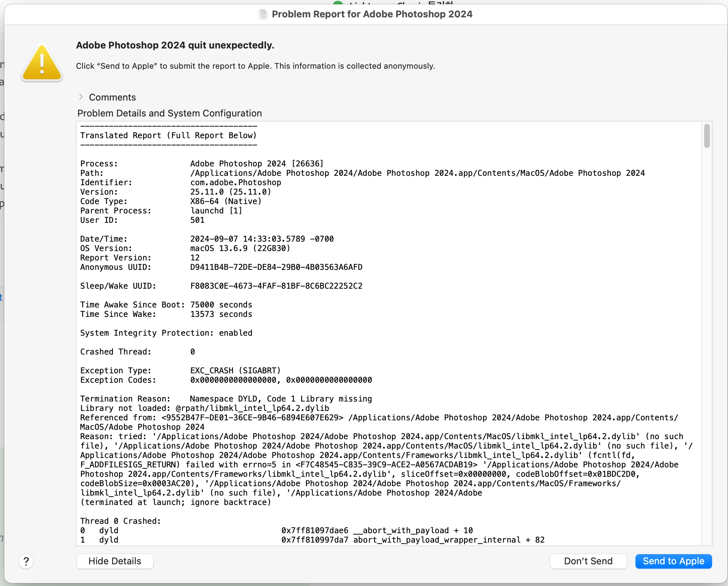Click the 'quit unexpectedly' bold heading
The image size is (728, 586).
175,45
